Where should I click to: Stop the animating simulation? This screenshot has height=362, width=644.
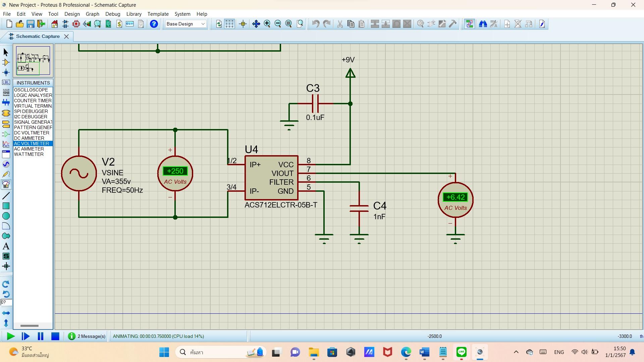(x=55, y=336)
